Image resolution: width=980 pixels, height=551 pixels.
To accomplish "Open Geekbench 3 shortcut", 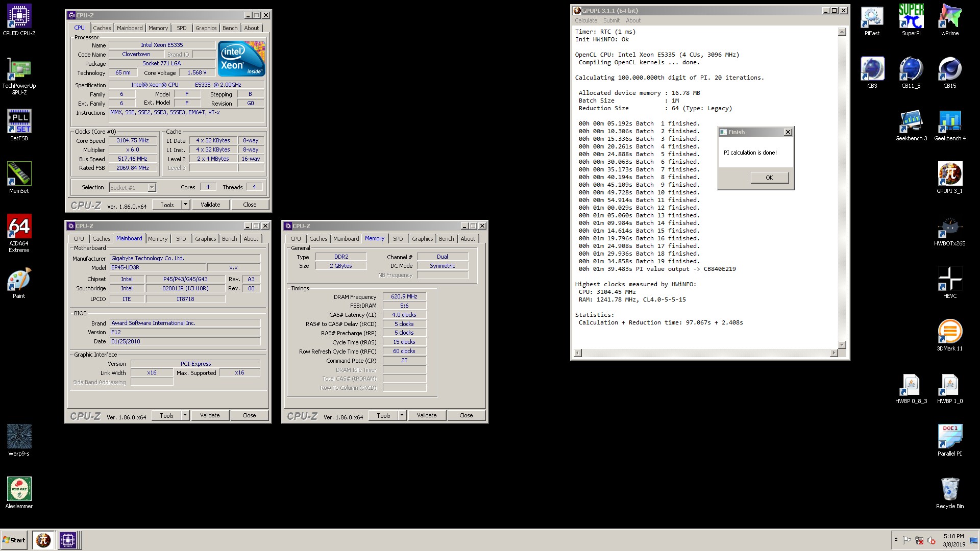I will click(x=911, y=125).
